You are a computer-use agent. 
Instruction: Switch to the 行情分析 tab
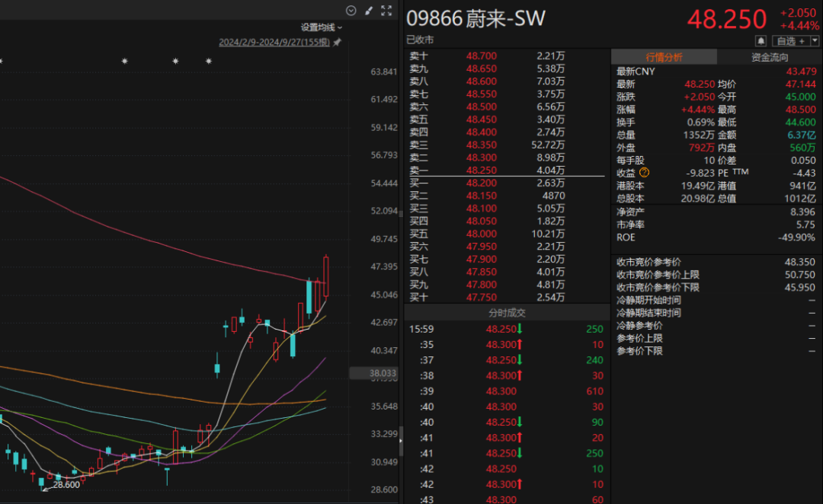pos(664,57)
